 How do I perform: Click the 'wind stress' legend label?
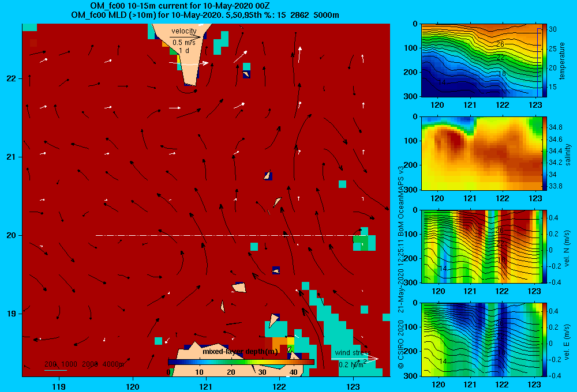coord(353,353)
